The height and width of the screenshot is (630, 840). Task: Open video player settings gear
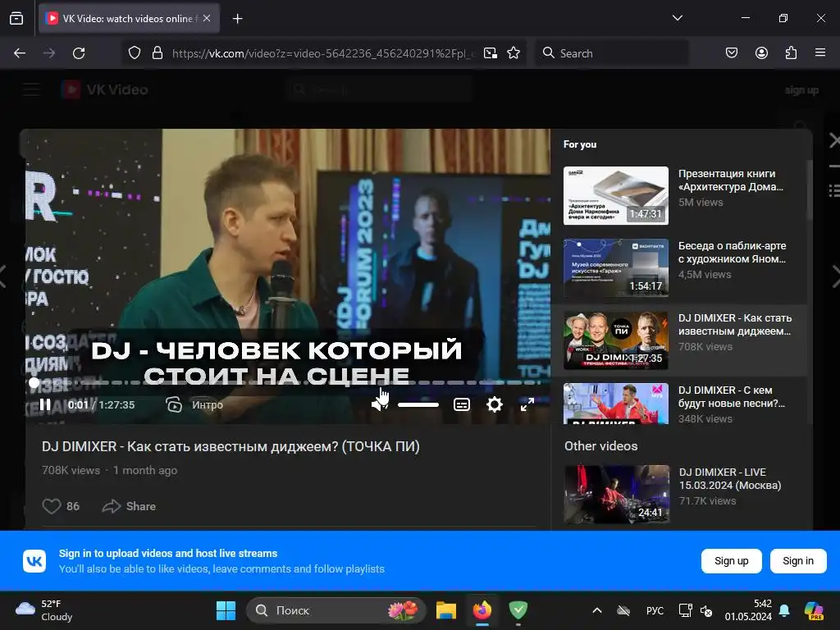pos(494,404)
